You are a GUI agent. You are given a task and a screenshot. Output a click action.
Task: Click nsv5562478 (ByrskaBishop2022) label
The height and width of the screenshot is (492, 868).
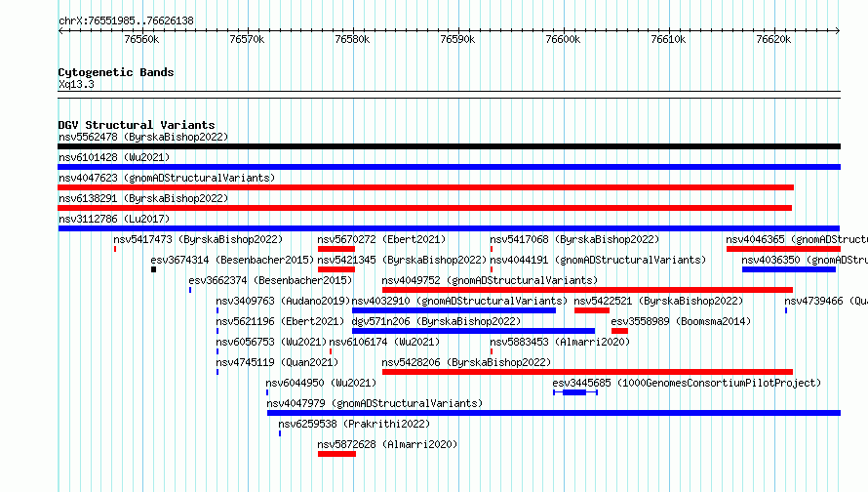tap(143, 137)
